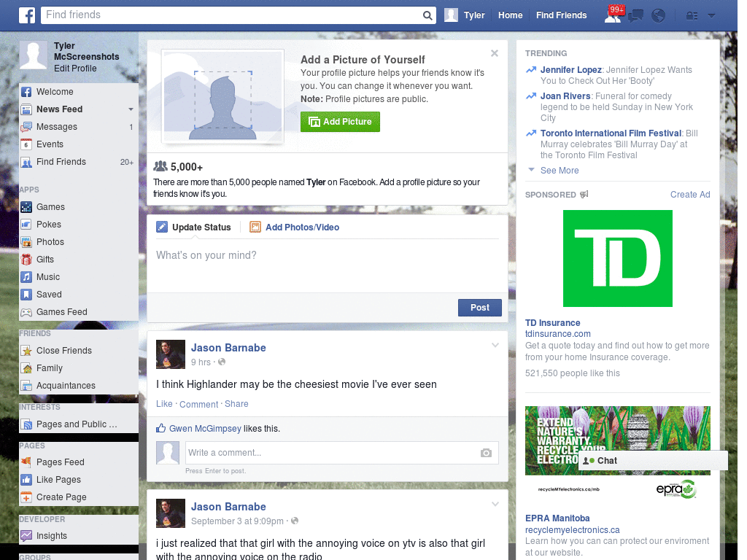The height and width of the screenshot is (560, 747).
Task: Open privacy shortcuts lock icon
Action: (x=692, y=16)
